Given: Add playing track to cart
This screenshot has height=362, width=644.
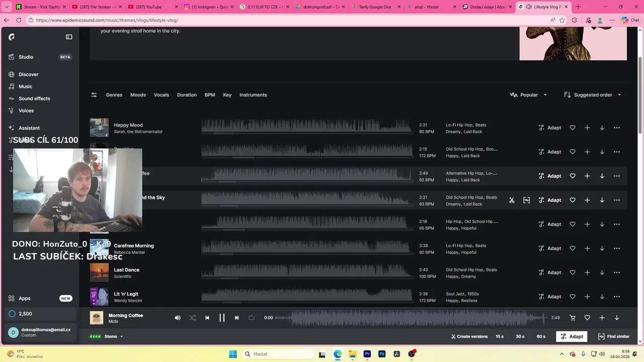Looking at the screenshot, I should coord(572,318).
